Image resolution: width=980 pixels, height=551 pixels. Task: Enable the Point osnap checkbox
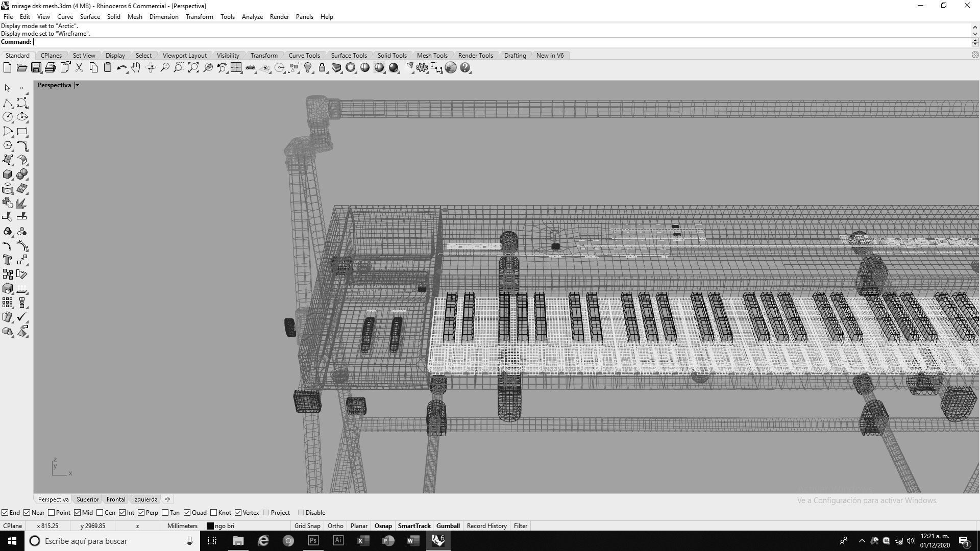coord(51,513)
